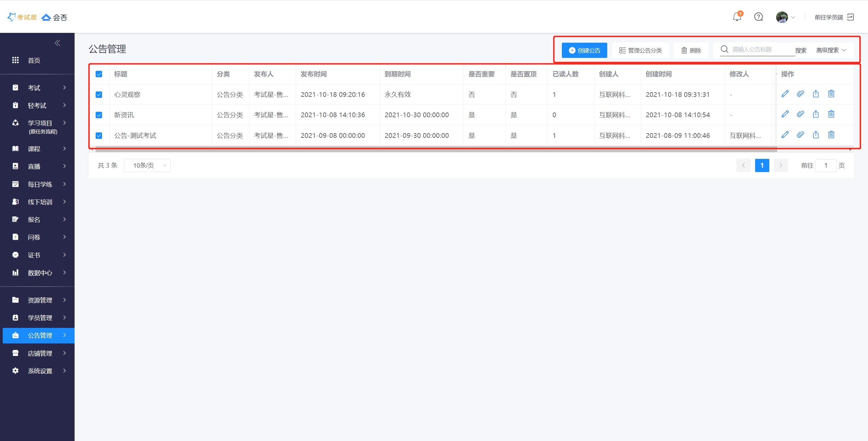
Task: Open the help question mark icon
Action: click(x=758, y=17)
